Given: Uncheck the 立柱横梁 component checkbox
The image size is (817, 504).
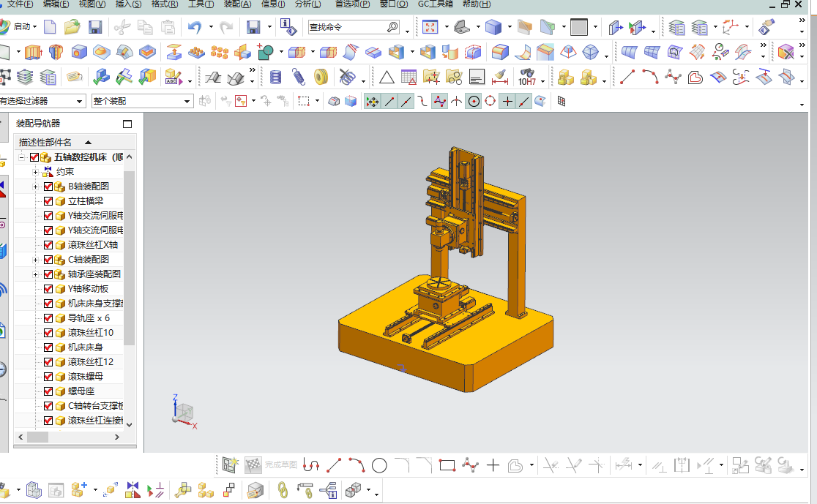Looking at the screenshot, I should [x=48, y=201].
